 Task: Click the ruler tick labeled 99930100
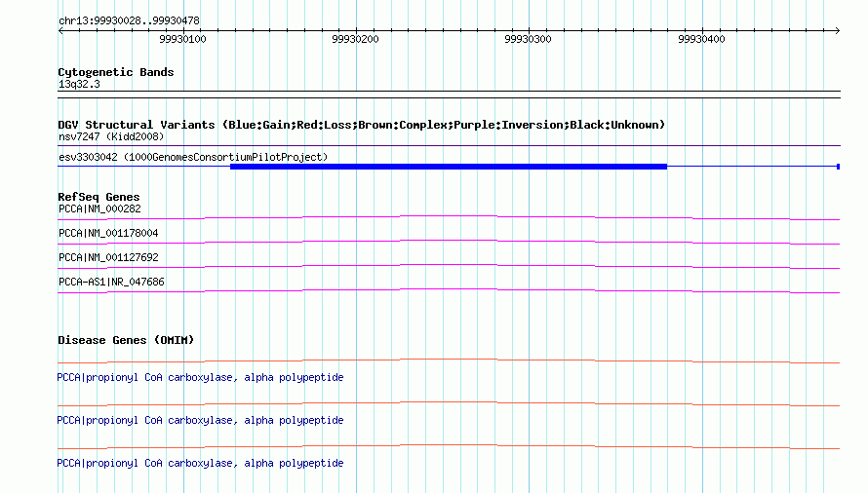tap(182, 39)
